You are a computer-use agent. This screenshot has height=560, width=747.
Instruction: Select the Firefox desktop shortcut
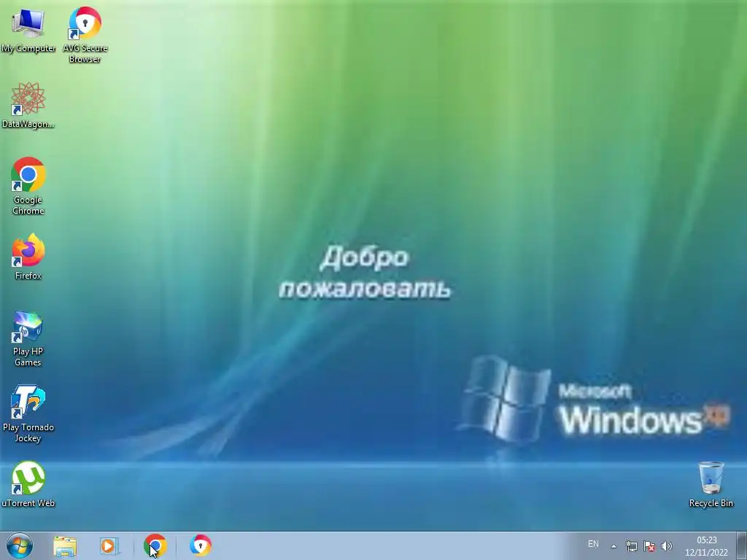click(x=28, y=257)
